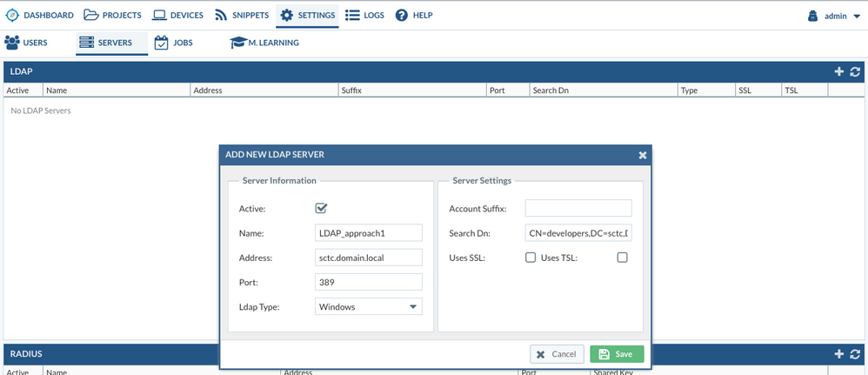Open the Devices section

point(177,15)
